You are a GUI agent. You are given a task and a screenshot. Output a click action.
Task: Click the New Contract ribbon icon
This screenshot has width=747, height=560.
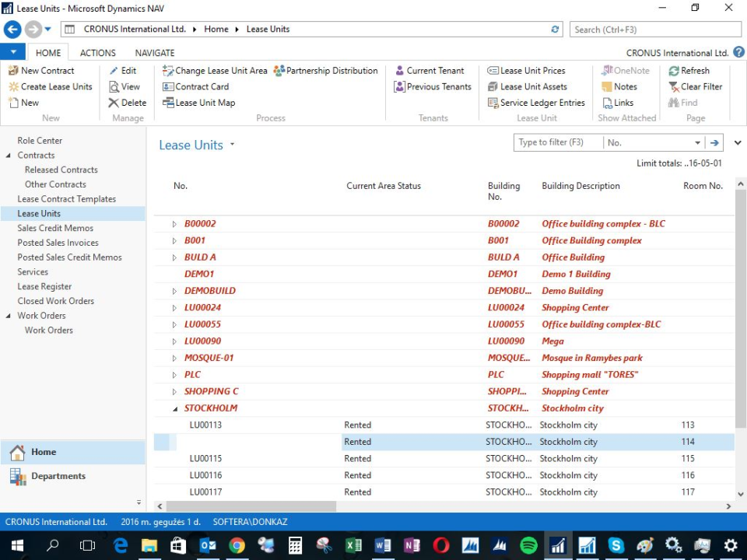point(13,71)
